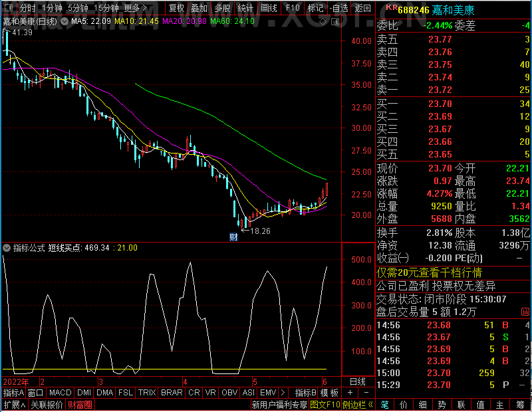Collapse the 侧边栏 sidebar
The width and height of the screenshot is (532, 412).
click(358, 405)
